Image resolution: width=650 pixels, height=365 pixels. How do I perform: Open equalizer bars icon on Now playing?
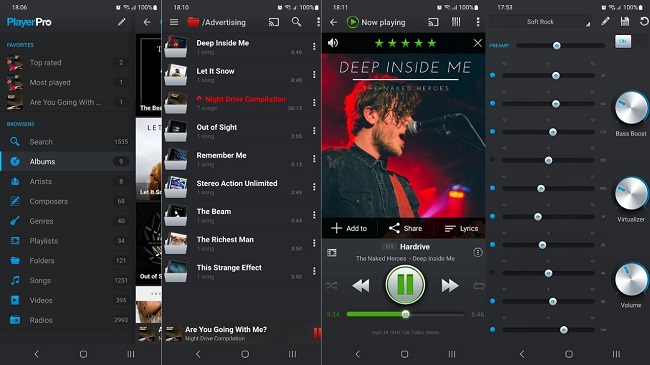pyautogui.click(x=456, y=22)
